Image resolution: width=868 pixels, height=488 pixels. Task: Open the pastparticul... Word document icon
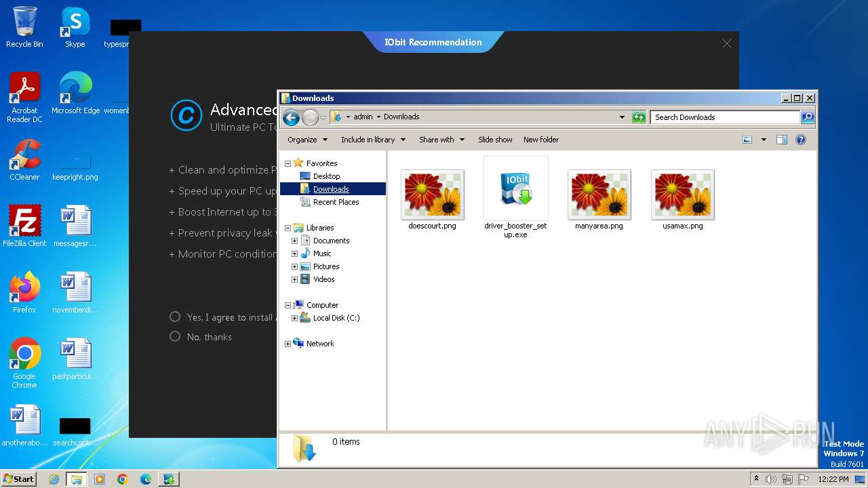(75, 359)
